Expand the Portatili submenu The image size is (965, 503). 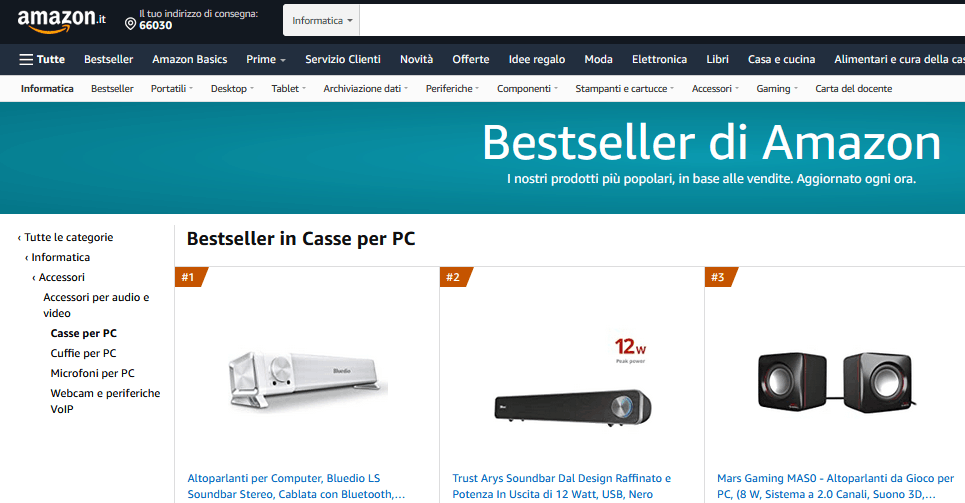tap(172, 89)
